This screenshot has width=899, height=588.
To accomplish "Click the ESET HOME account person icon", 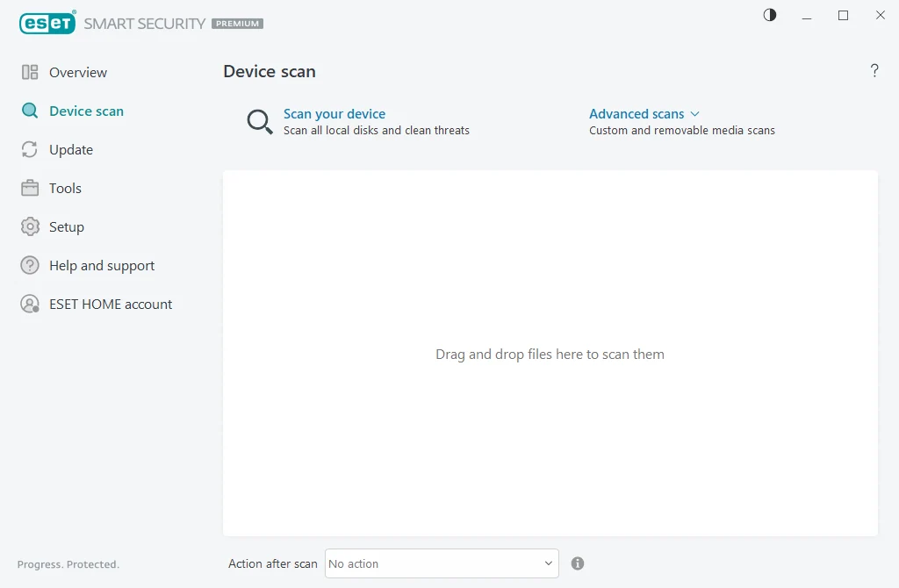I will (30, 304).
